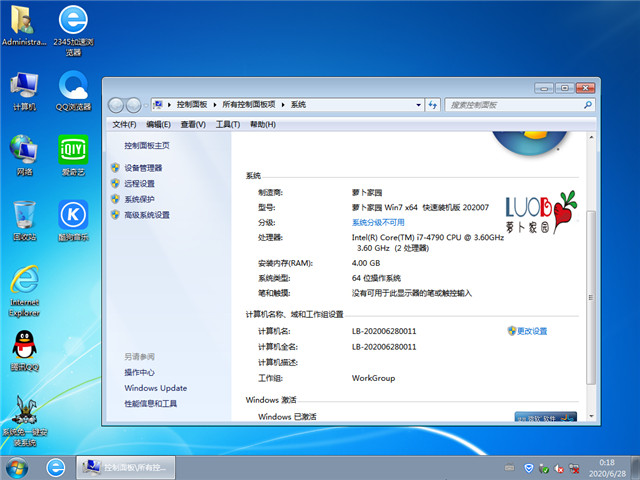Screen dimensions: 640x480
Task: Select 所有控制面板项 breadcrumb segment
Action: [x=249, y=104]
